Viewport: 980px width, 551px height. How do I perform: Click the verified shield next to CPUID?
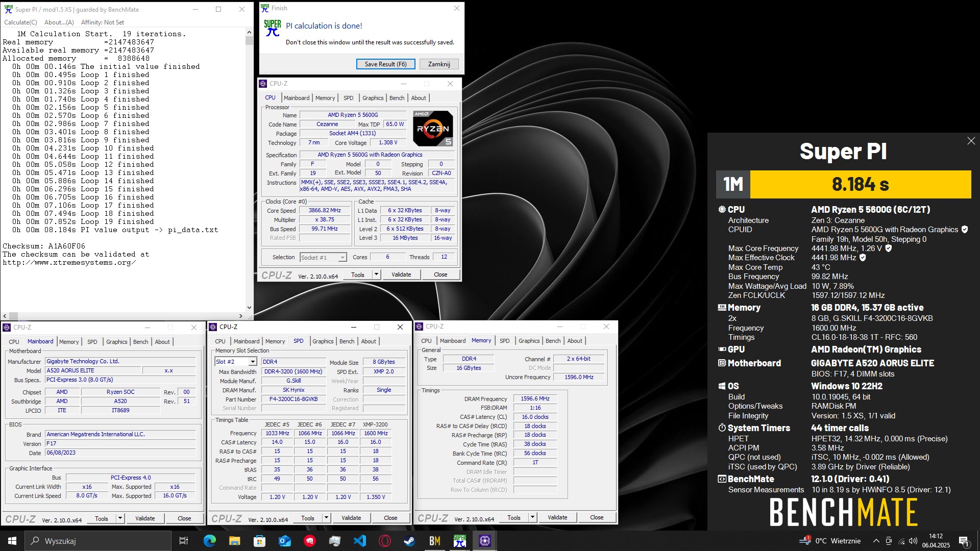(x=964, y=230)
